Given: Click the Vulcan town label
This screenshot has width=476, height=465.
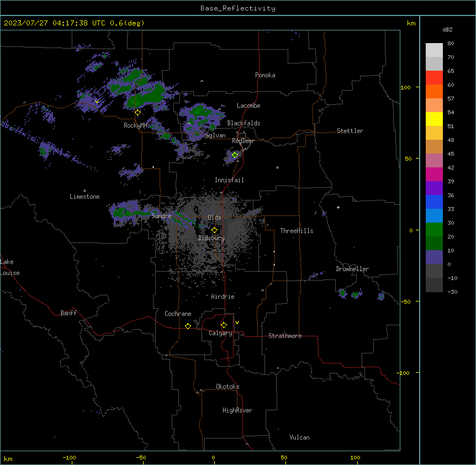Looking at the screenshot, I should point(299,437).
